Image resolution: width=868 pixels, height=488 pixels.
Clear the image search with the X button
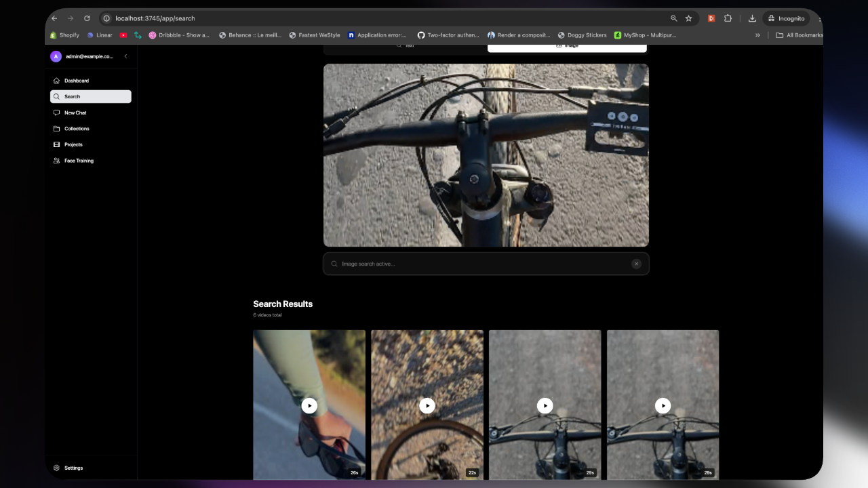[636, 264]
